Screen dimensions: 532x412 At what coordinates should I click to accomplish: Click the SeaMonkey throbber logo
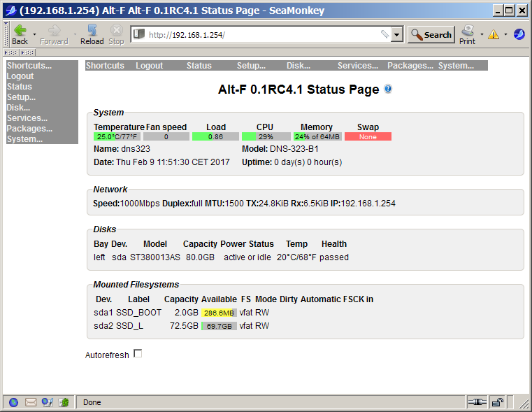click(519, 34)
